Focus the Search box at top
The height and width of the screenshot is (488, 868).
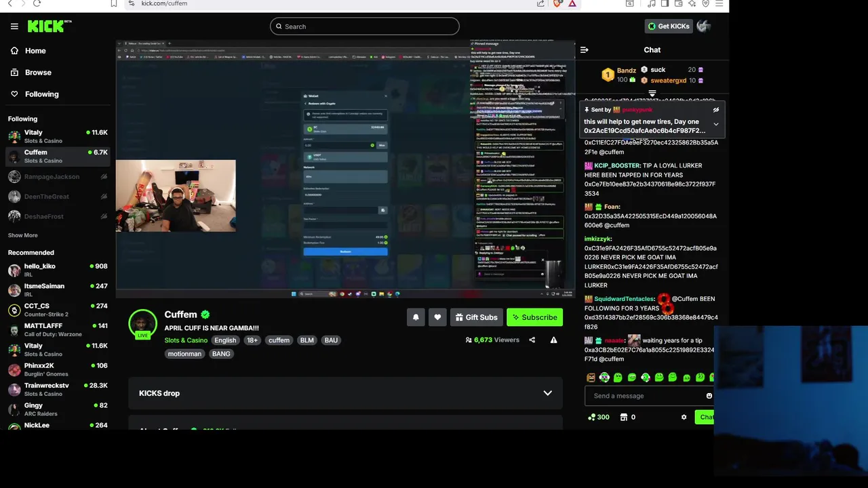365,26
